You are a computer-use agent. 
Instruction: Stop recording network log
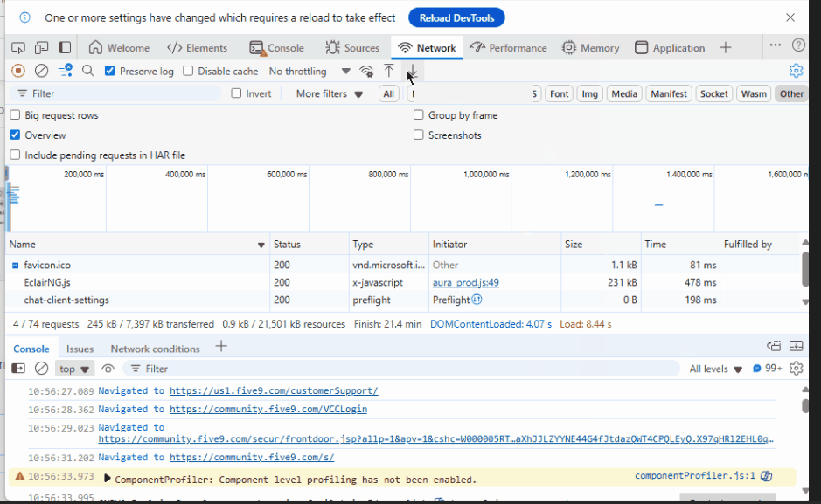pos(18,71)
